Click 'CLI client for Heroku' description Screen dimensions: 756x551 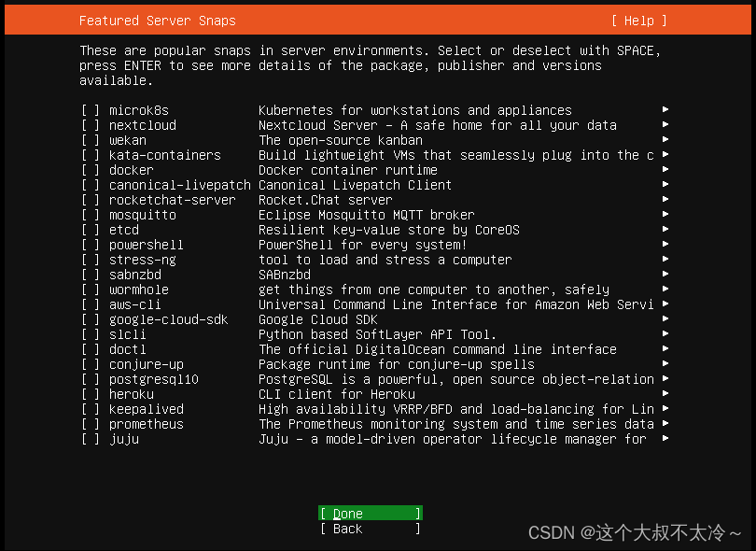click(x=337, y=395)
